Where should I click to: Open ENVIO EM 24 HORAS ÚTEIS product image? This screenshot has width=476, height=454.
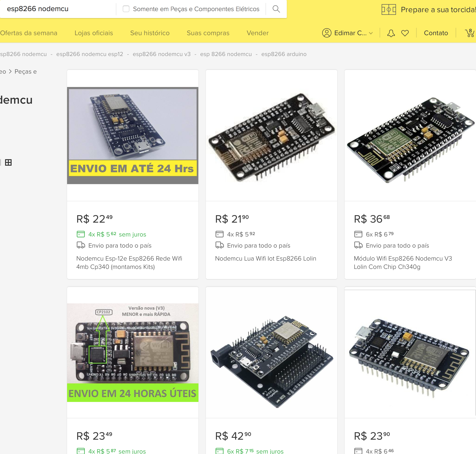[x=133, y=353]
